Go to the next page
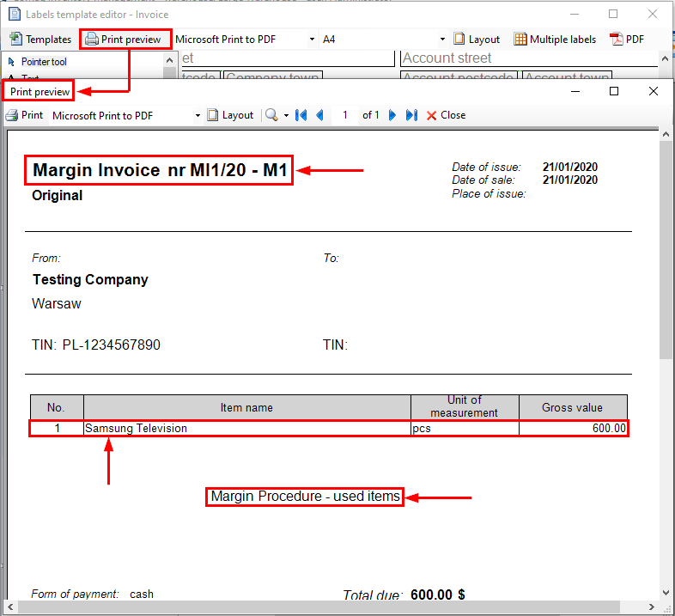The width and height of the screenshot is (675, 616). [x=392, y=115]
